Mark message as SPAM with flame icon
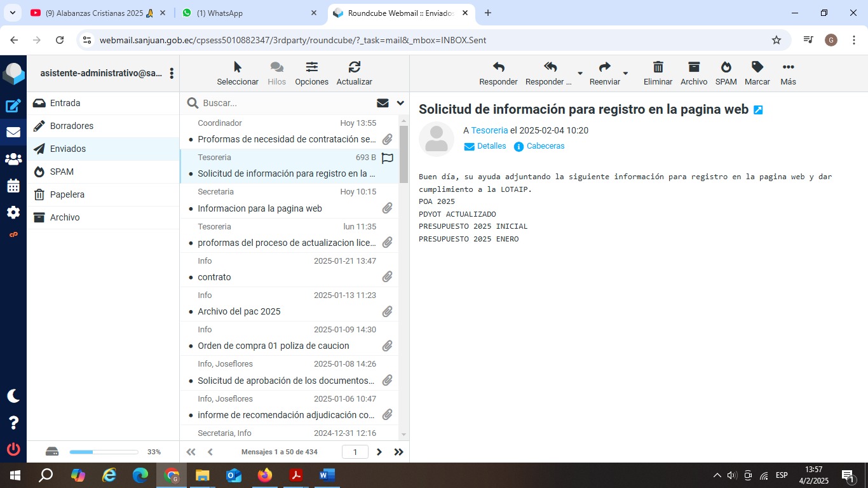Screen dimensions: 868x488 [x=726, y=67]
